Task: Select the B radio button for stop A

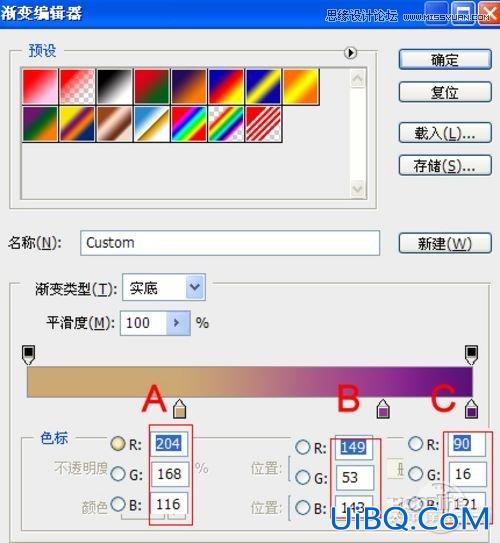Action: [118, 504]
